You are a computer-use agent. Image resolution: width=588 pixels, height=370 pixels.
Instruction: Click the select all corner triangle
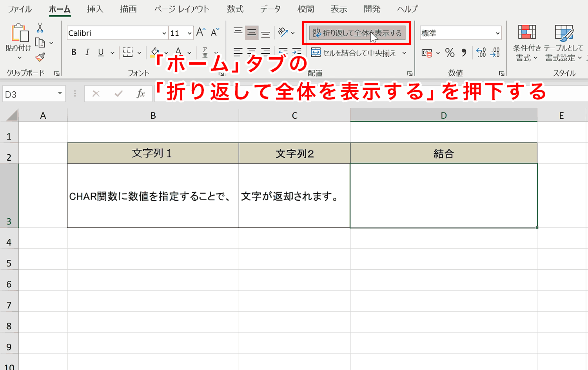[11, 115]
